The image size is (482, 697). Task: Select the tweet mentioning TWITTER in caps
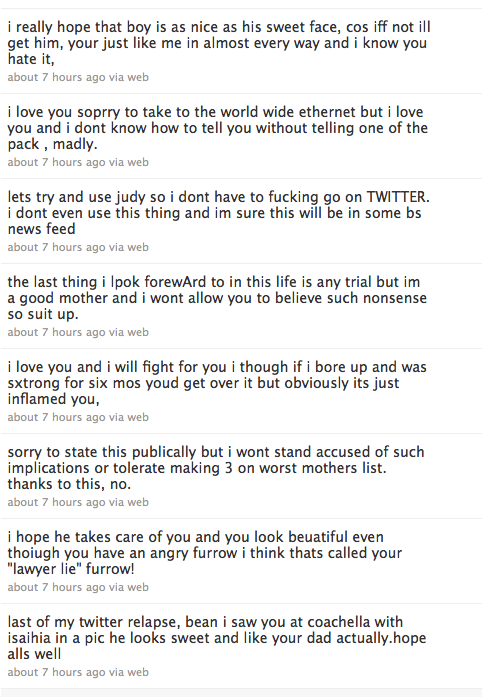pos(241,221)
